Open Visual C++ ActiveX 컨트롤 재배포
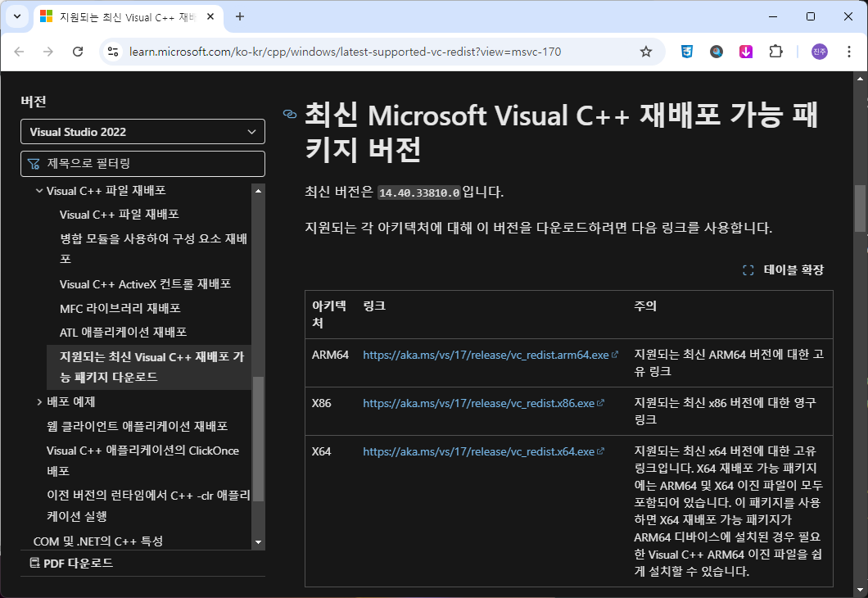The image size is (868, 598). (x=145, y=284)
